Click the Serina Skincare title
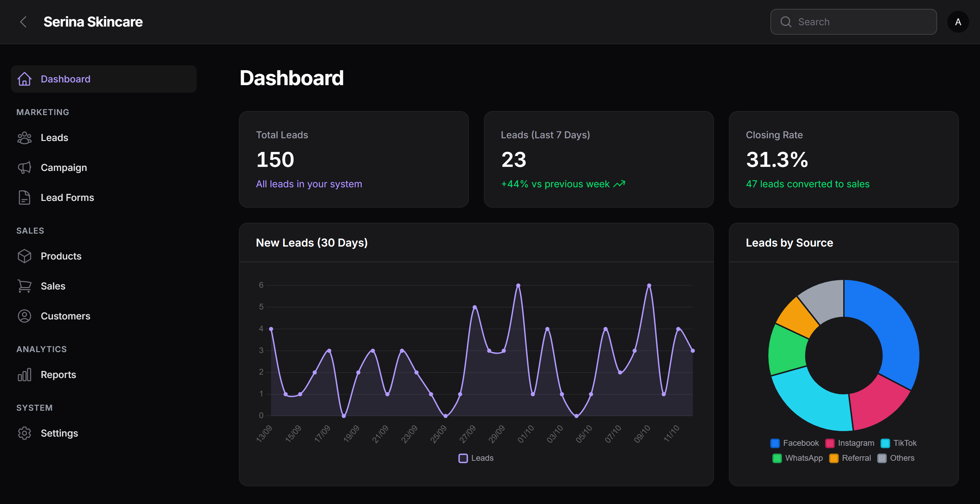The width and height of the screenshot is (980, 504). 93,22
